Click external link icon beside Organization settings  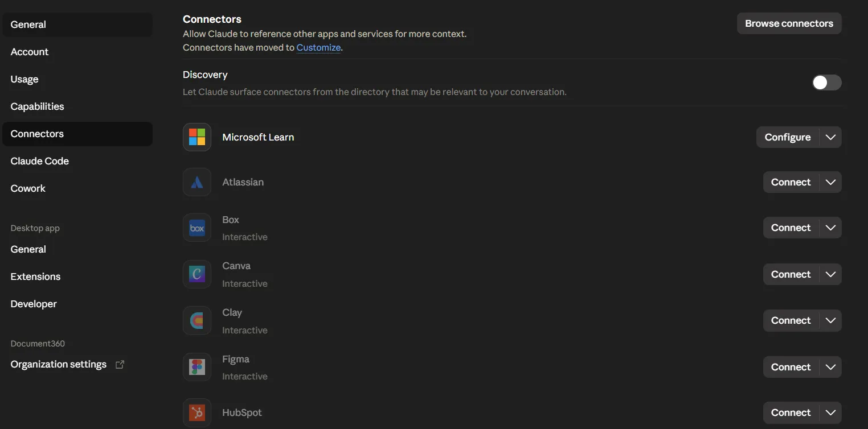[x=120, y=365]
